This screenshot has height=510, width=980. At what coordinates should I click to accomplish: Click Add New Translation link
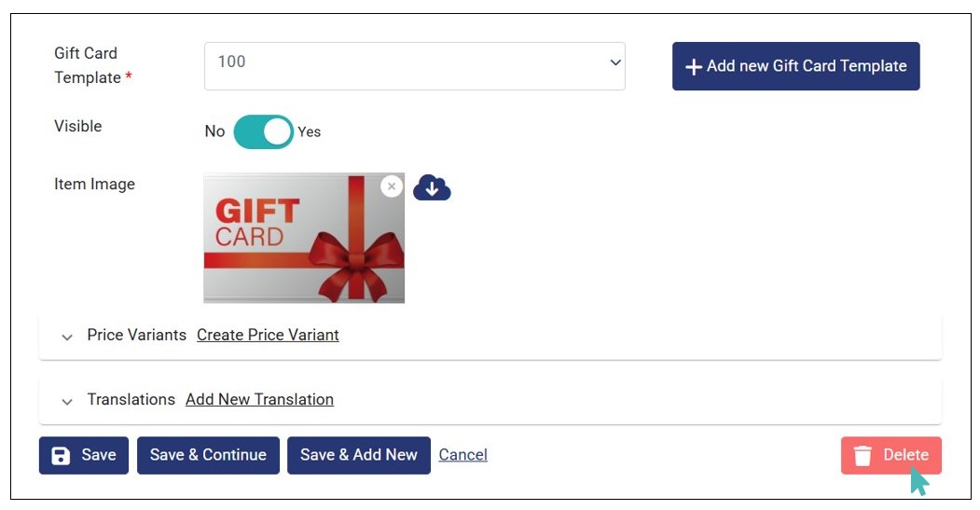point(259,399)
